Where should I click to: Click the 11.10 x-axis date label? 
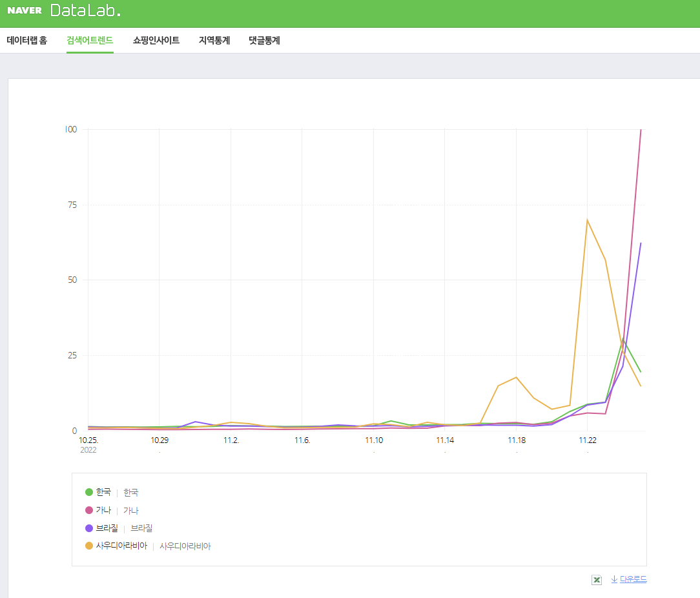[x=374, y=440]
